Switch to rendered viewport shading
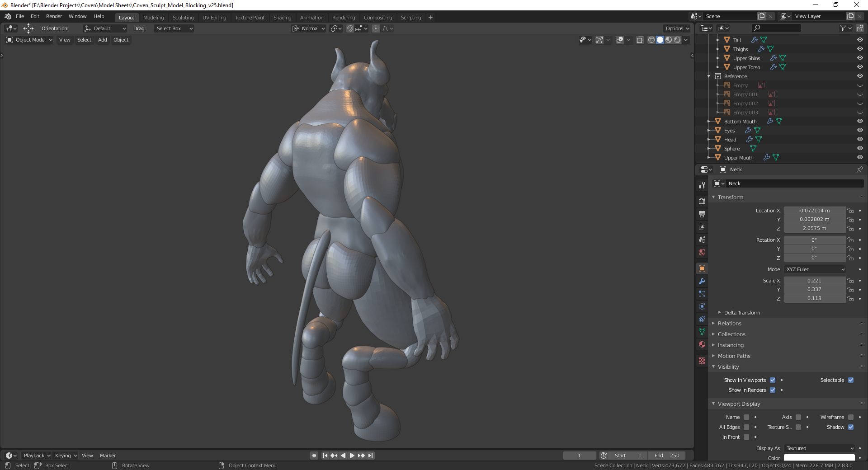 tap(677, 40)
